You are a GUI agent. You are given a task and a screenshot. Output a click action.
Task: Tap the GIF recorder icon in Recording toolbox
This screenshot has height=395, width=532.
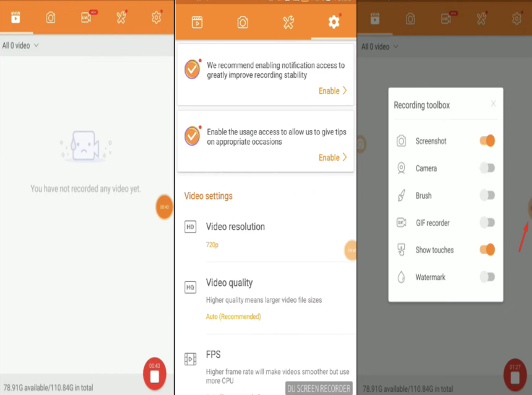click(401, 222)
